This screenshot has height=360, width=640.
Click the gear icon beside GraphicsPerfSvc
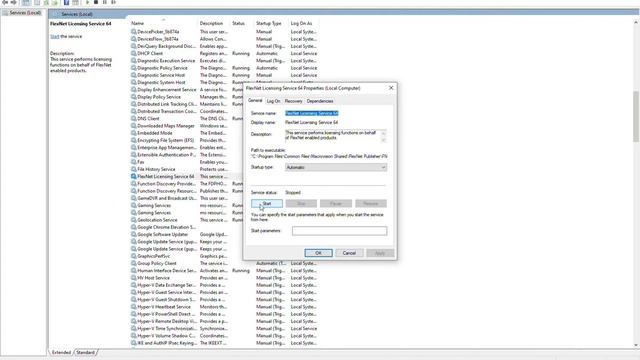(133, 256)
